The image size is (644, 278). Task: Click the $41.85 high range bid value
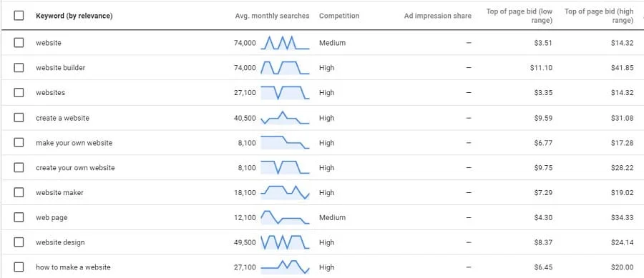pyautogui.click(x=622, y=68)
